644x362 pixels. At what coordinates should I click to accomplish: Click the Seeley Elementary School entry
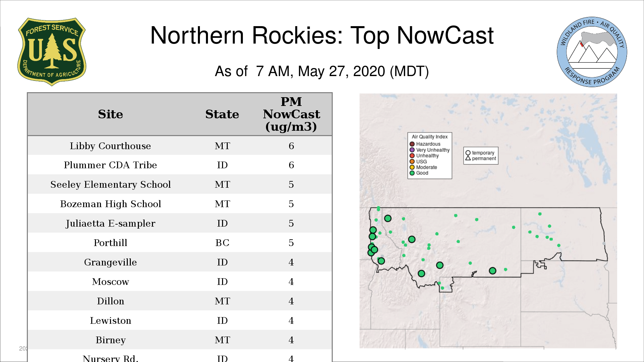pyautogui.click(x=110, y=184)
